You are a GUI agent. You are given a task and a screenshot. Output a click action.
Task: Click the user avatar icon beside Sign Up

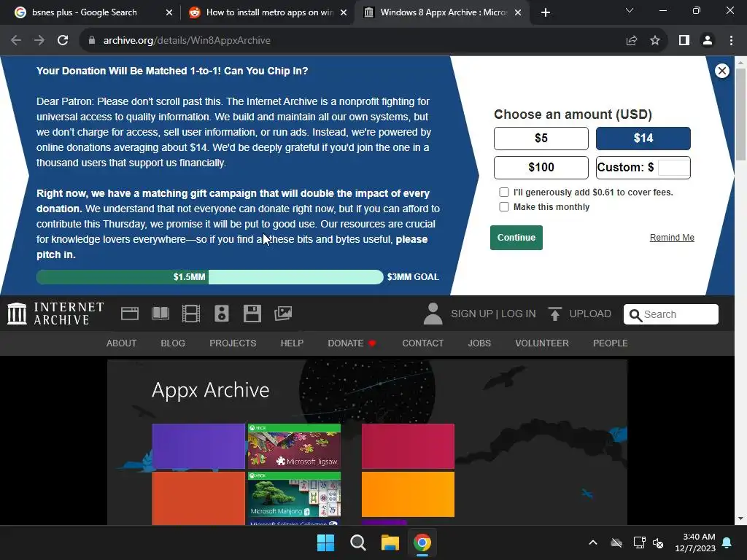point(433,314)
